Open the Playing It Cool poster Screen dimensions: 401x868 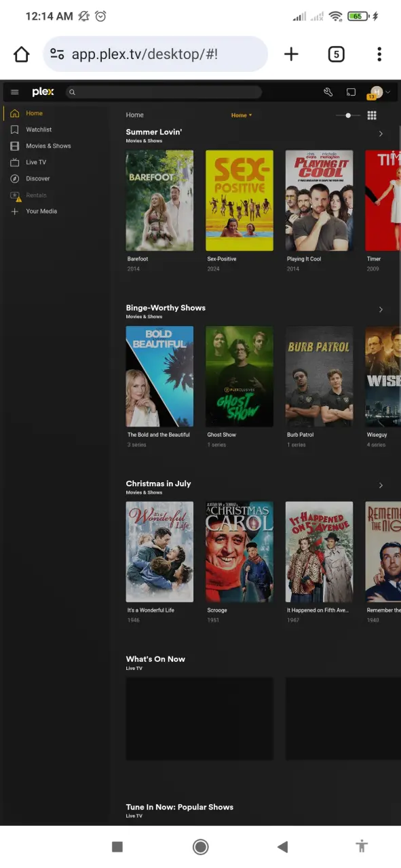click(319, 201)
